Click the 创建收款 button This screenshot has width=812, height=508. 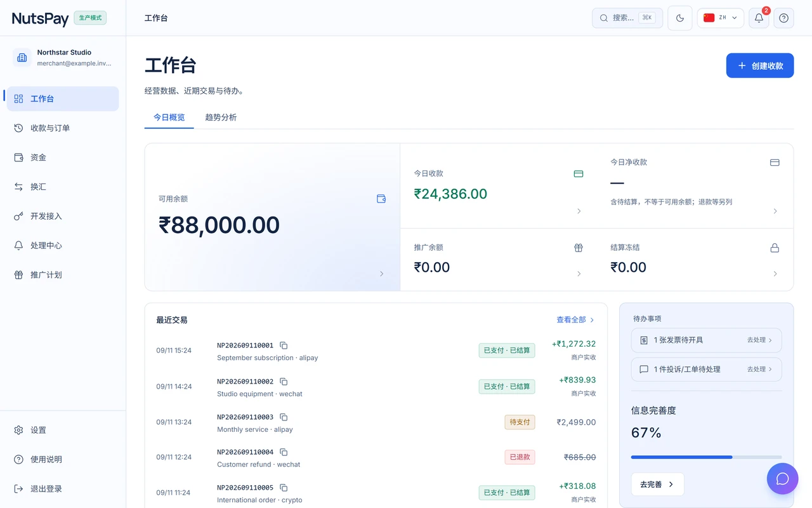[760, 65]
